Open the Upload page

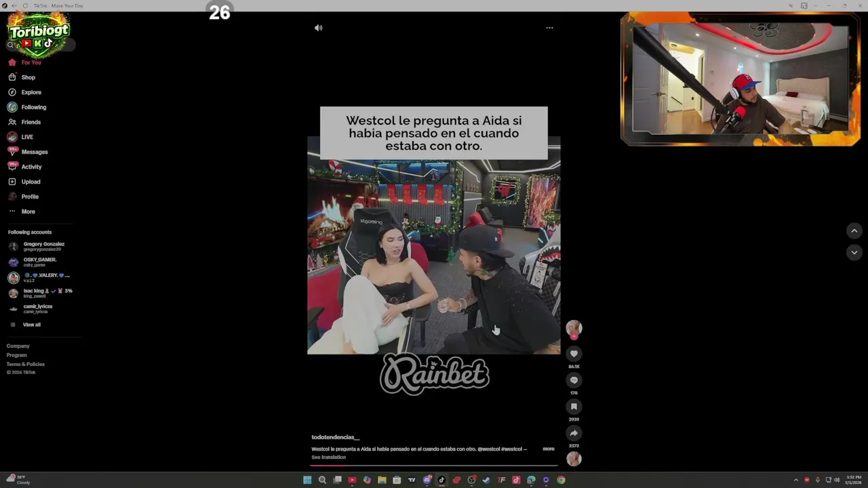coord(24,182)
